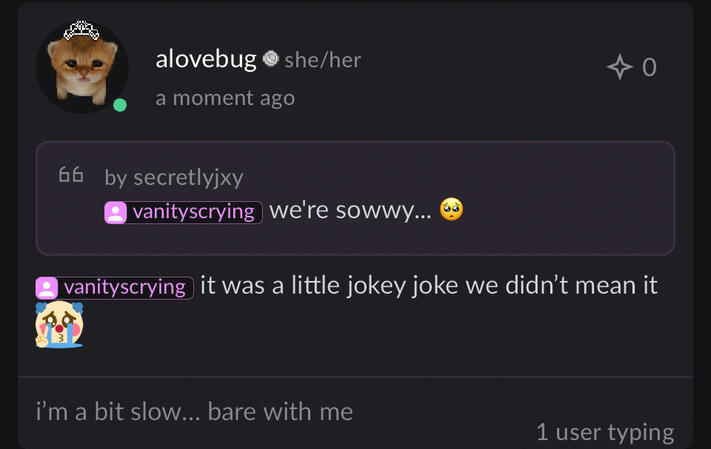Click the green online status dot
Screen dimensions: 711x449
pyautogui.click(x=120, y=105)
